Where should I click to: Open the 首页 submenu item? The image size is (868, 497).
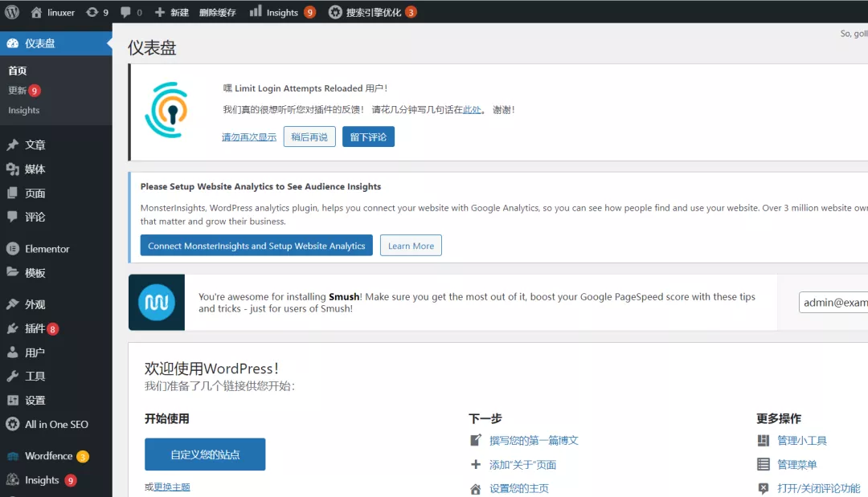coord(17,70)
